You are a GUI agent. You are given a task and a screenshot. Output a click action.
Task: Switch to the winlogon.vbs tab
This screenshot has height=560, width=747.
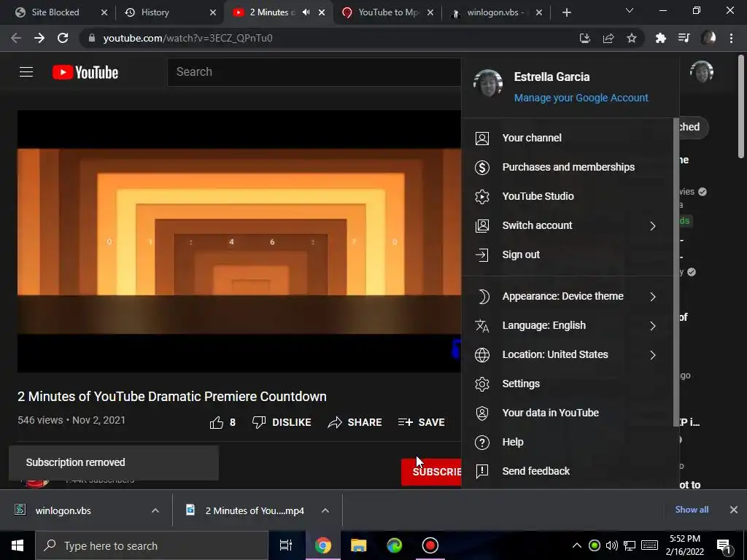pyautogui.click(x=495, y=12)
